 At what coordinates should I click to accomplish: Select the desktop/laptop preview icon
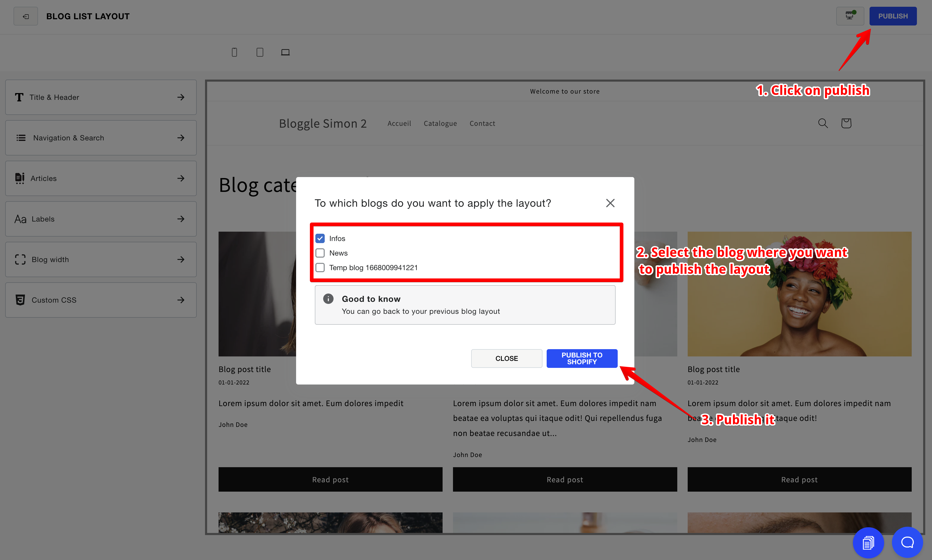[x=285, y=52]
